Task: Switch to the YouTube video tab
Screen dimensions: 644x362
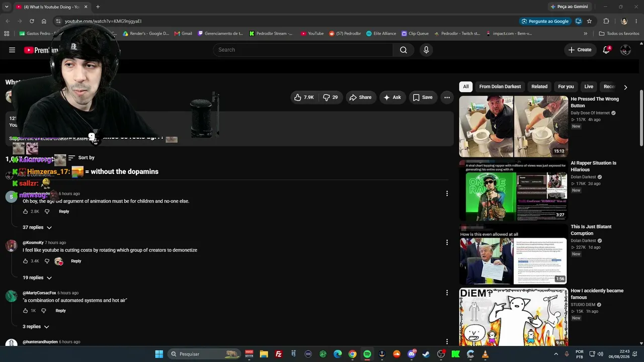Action: pyautogui.click(x=50, y=7)
